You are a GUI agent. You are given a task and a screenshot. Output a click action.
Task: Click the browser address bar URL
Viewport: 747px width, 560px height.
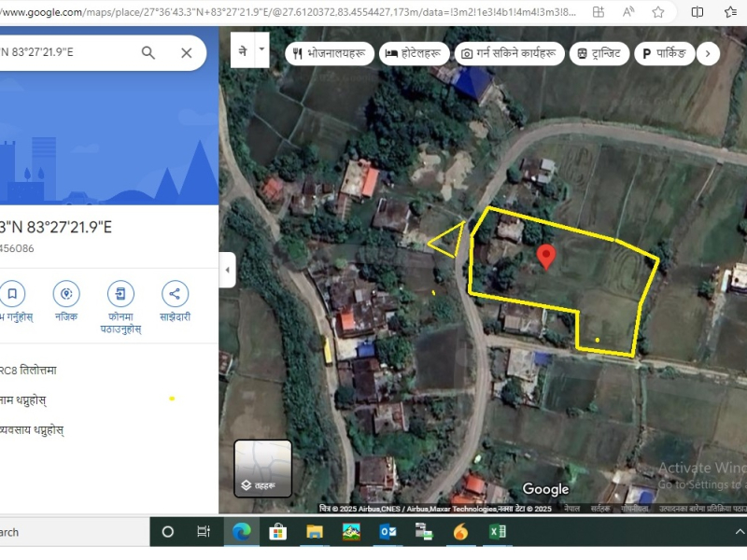click(280, 12)
